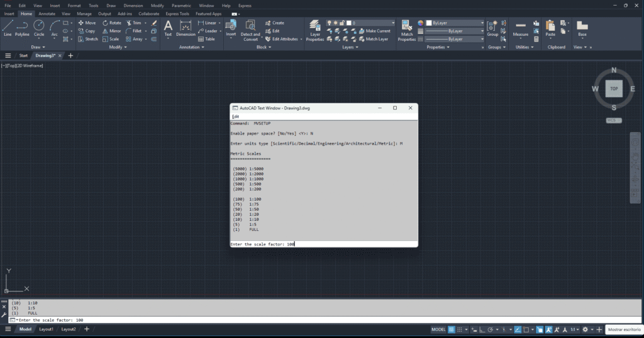Toggle annotation visibility in status bar

[x=548, y=329]
